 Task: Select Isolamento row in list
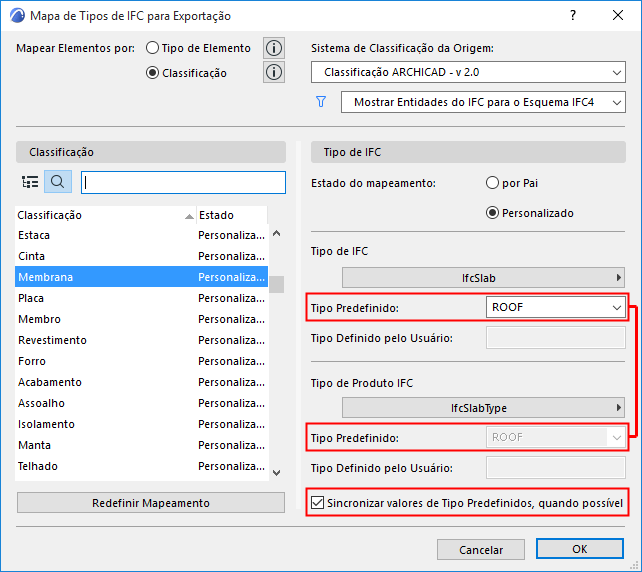click(x=142, y=424)
